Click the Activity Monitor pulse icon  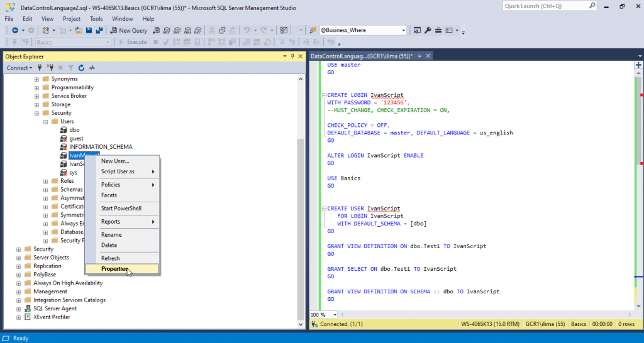(92, 68)
